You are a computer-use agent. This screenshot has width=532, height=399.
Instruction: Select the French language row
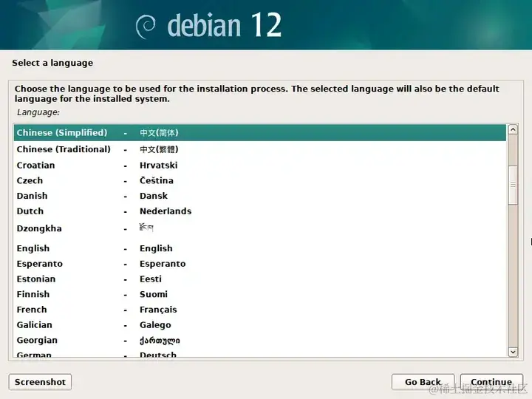[x=260, y=310]
